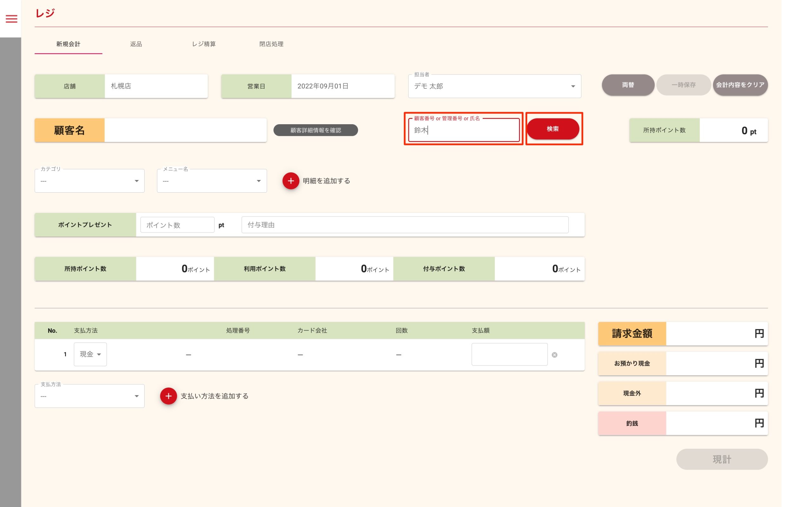The width and height of the screenshot is (812, 507).
Task: Click the 付与理由 input field
Action: tap(405, 225)
